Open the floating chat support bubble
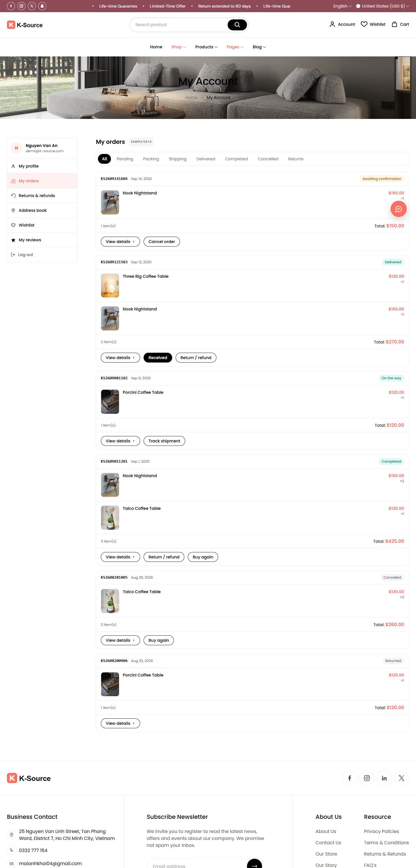416x868 pixels. click(398, 209)
